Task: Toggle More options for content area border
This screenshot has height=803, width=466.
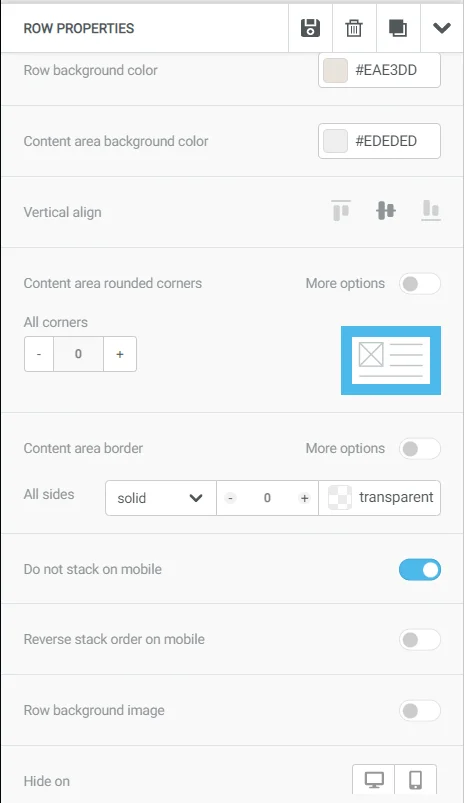Action: [420, 449]
